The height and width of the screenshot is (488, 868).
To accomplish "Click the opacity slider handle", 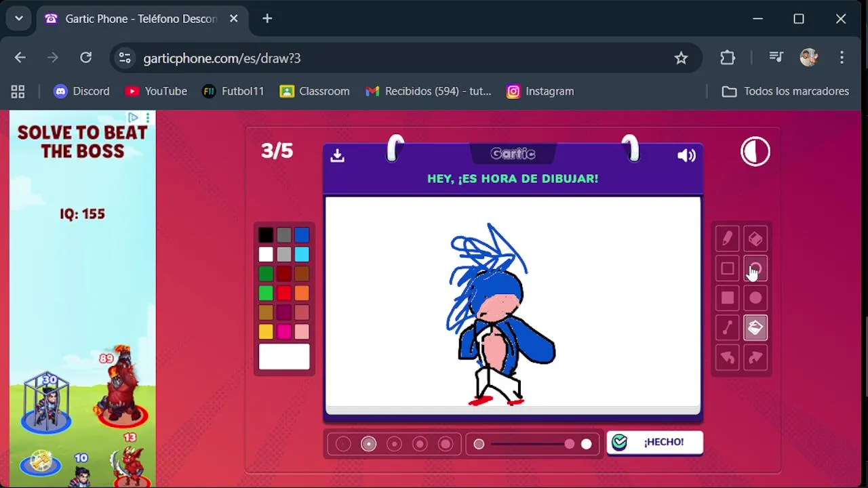I will tap(569, 444).
